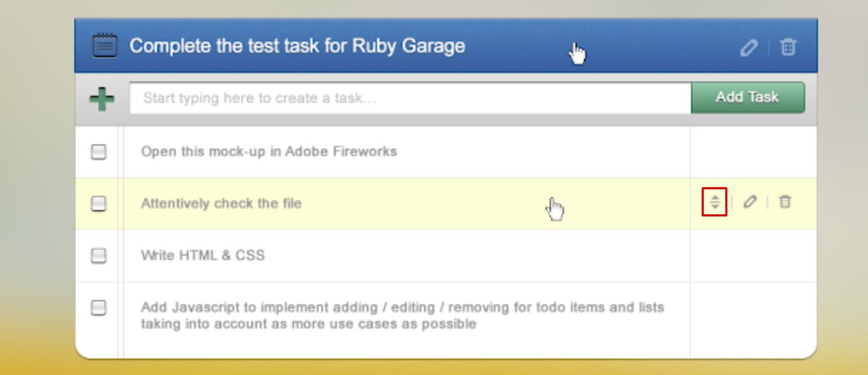This screenshot has width=868, height=375.
Task: Click the notepad icon in project header
Action: coord(105,46)
